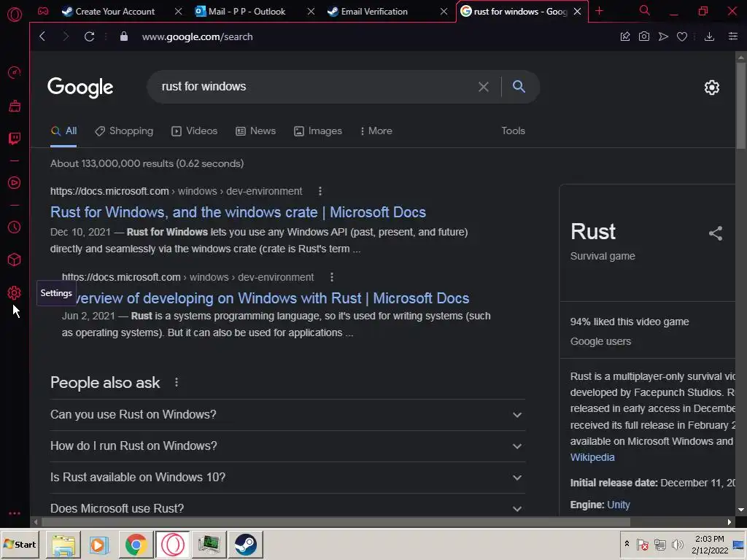Open media player from the taskbar
The width and height of the screenshot is (747, 560).
pyautogui.click(x=98, y=544)
